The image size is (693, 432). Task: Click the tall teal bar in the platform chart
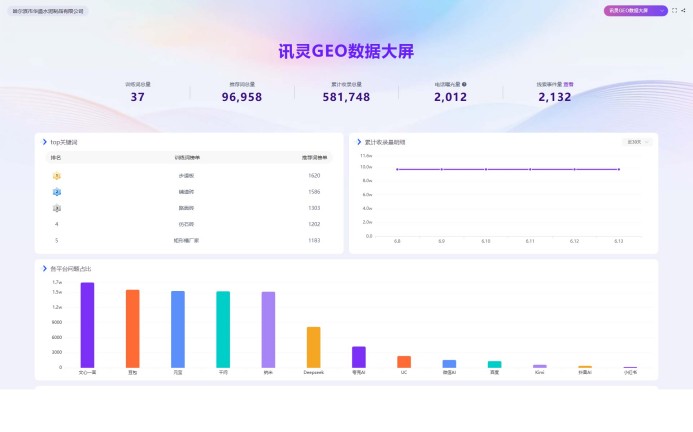(223, 329)
